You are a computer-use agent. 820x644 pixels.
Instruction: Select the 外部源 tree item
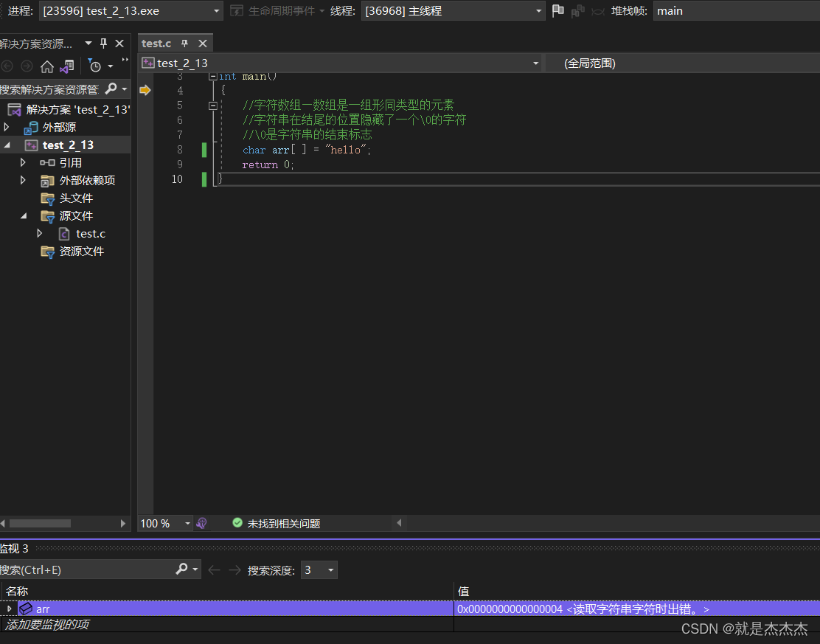tap(59, 127)
